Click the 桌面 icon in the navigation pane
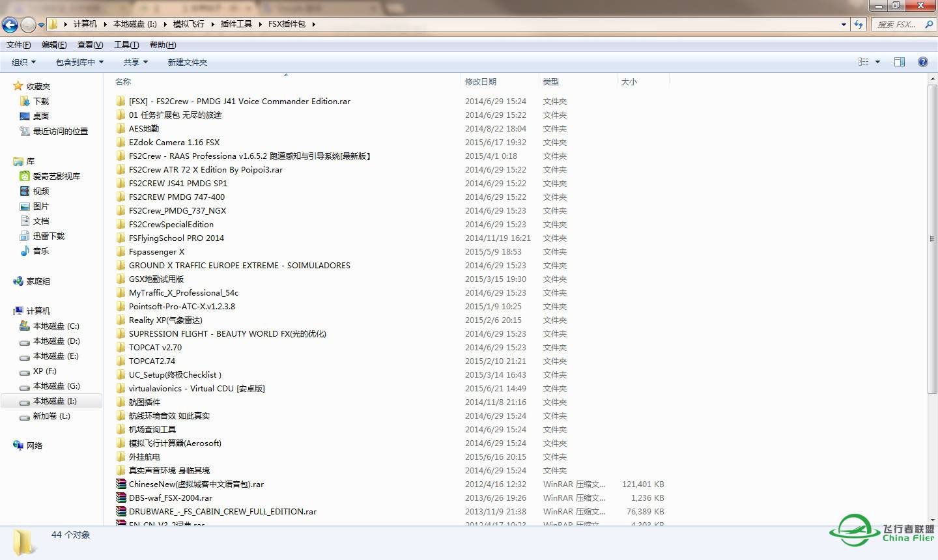The width and height of the screenshot is (938, 560). pyautogui.click(x=25, y=116)
